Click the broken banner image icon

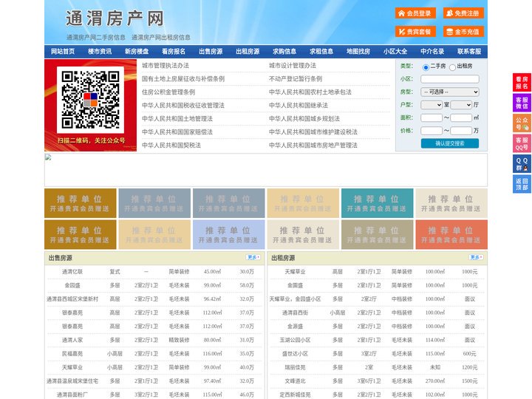(x=48, y=157)
